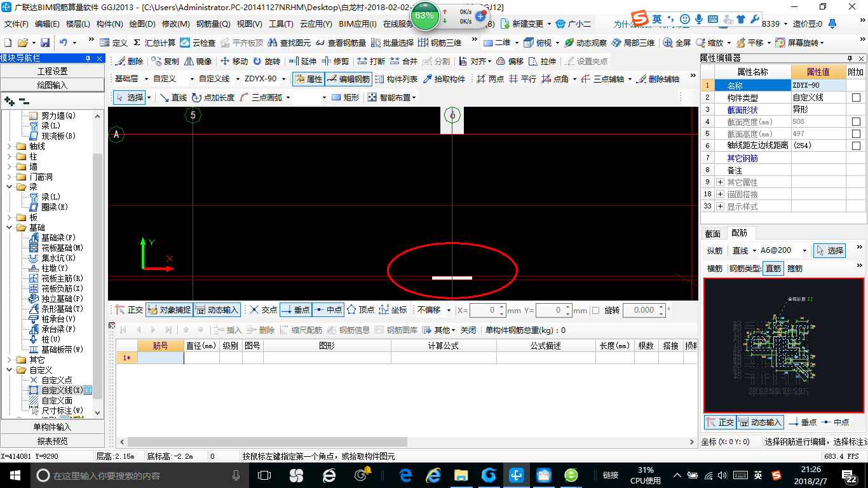Viewport: 868px width, 488px height.
Task: Open 文件(F) menu
Action: (x=17, y=24)
